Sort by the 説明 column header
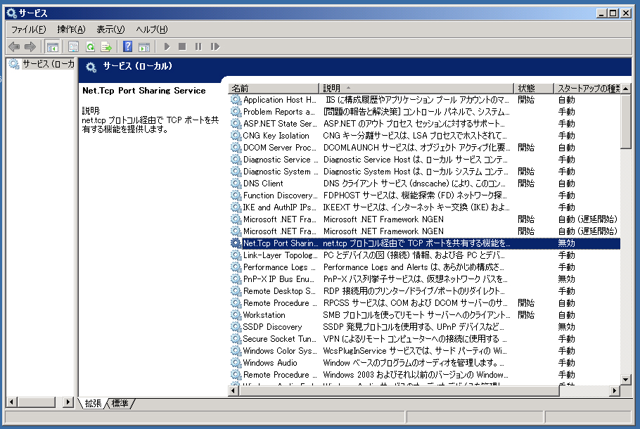Viewport: 640px width, 429px height. coord(416,88)
